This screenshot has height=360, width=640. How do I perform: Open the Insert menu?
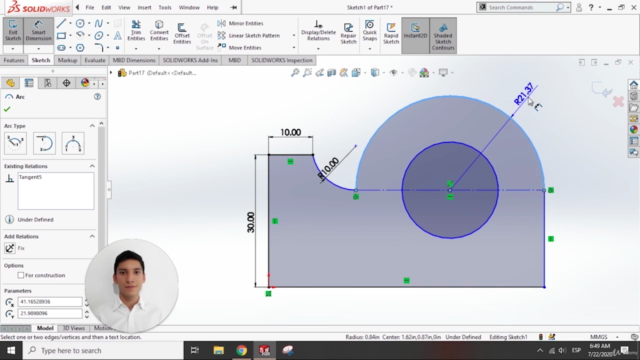coord(144,7)
